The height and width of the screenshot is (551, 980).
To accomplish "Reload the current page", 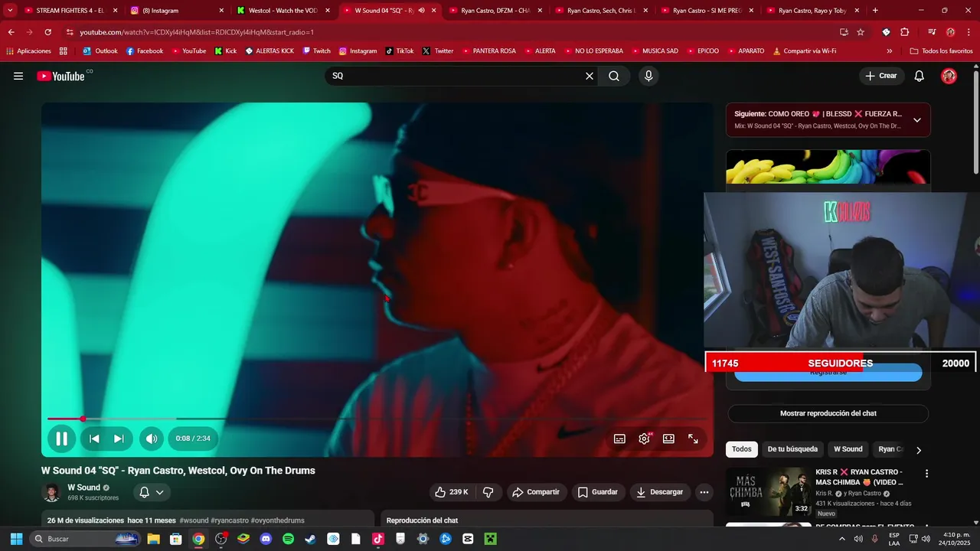I will click(47, 32).
